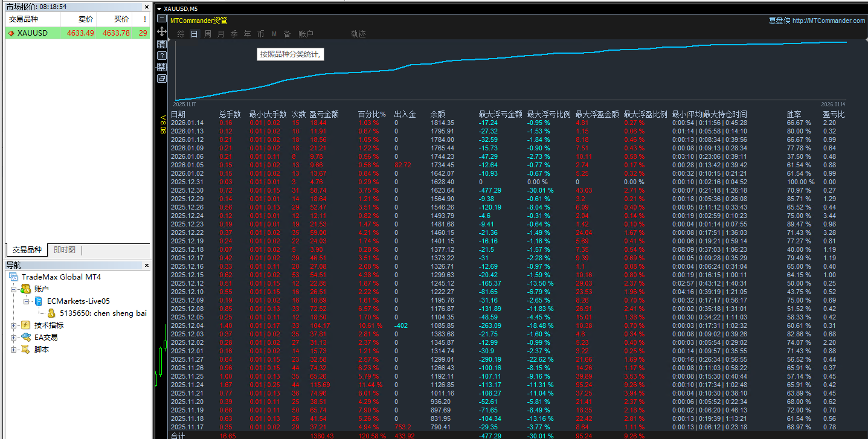Click the minimize bar icon atop the chart sidebar
The image size is (868, 439).
[x=161, y=18]
